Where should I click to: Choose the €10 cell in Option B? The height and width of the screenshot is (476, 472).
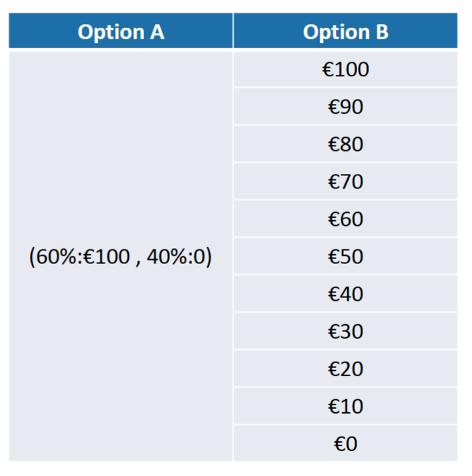pos(345,406)
